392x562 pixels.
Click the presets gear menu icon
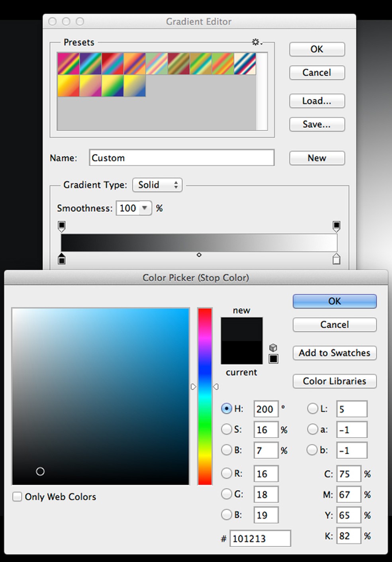pyautogui.click(x=256, y=42)
